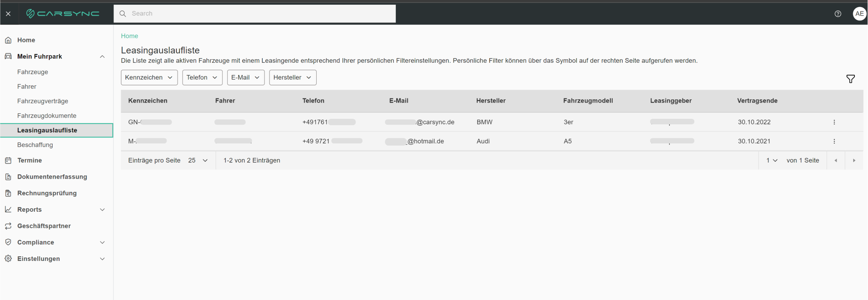
Task: Expand the Hersteller filter dropdown
Action: point(292,78)
